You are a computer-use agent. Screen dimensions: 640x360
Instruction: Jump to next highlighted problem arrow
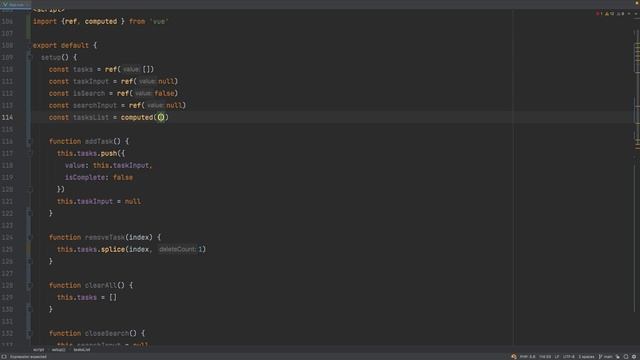pos(635,13)
